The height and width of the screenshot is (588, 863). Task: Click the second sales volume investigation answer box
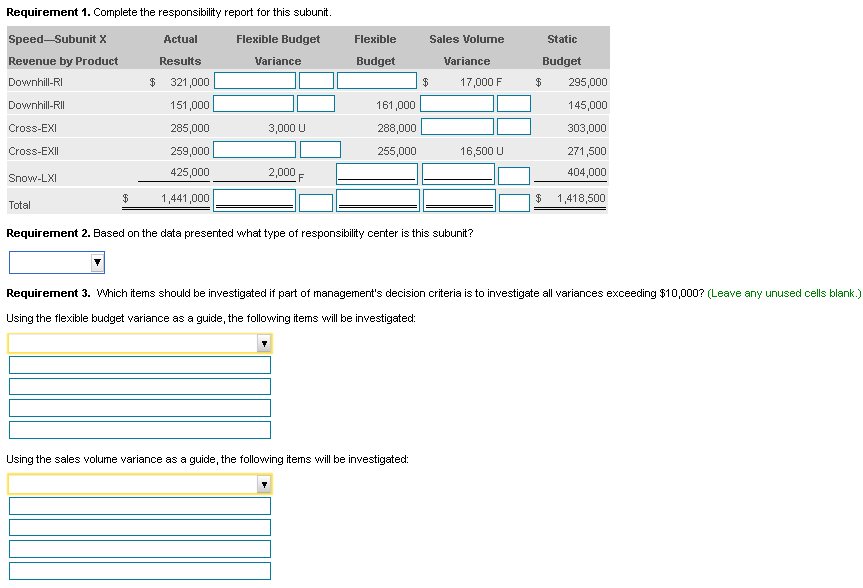tap(139, 526)
